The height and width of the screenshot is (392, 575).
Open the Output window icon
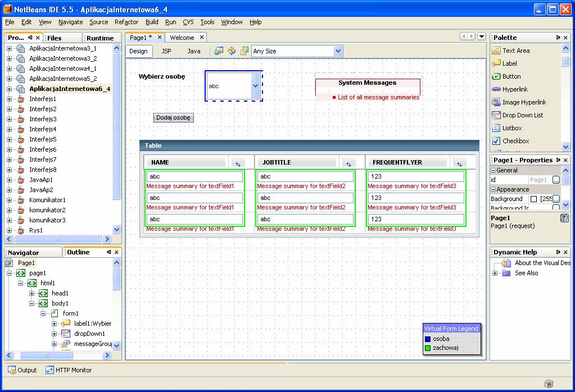12,370
